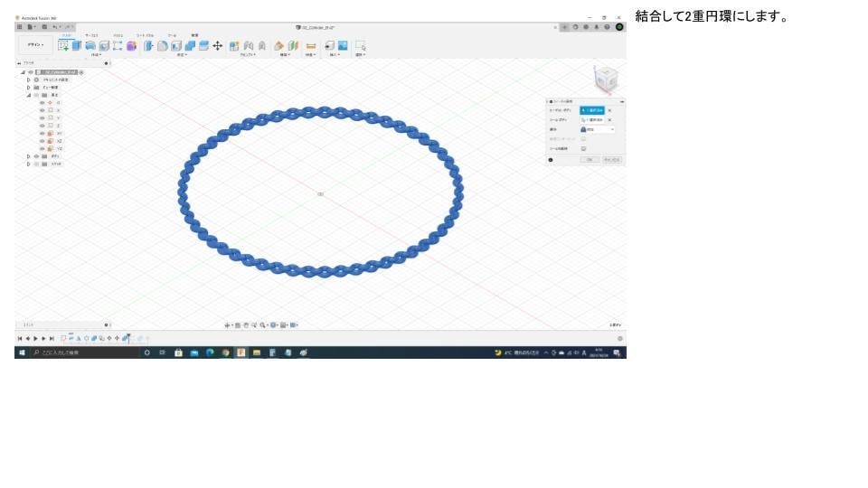The height and width of the screenshot is (488, 868).
Task: Click OK in the Combine dialog
Action: pos(590,160)
